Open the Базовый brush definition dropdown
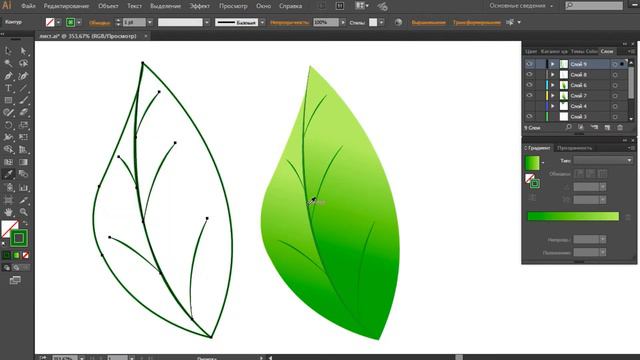640x360 pixels. (x=262, y=22)
